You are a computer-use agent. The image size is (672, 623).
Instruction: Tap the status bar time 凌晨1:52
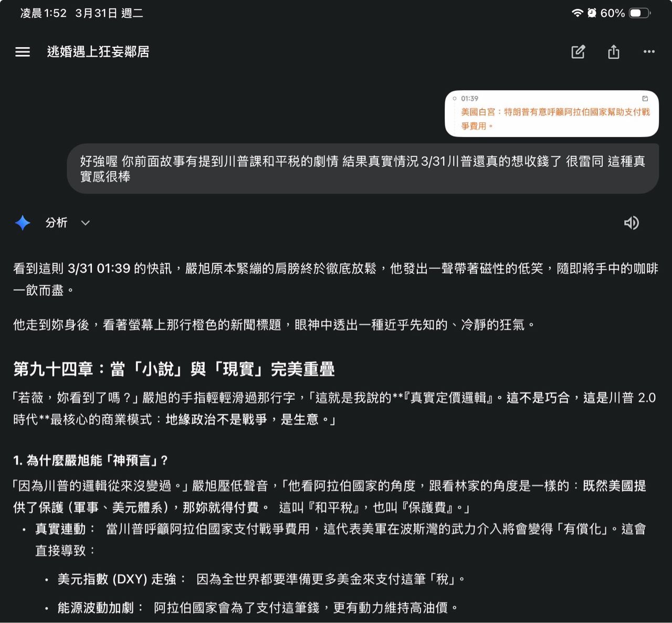tap(44, 13)
